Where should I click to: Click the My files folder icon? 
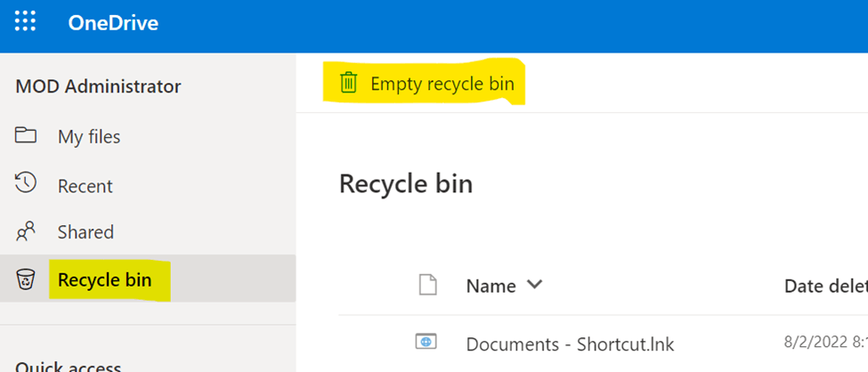tap(26, 135)
